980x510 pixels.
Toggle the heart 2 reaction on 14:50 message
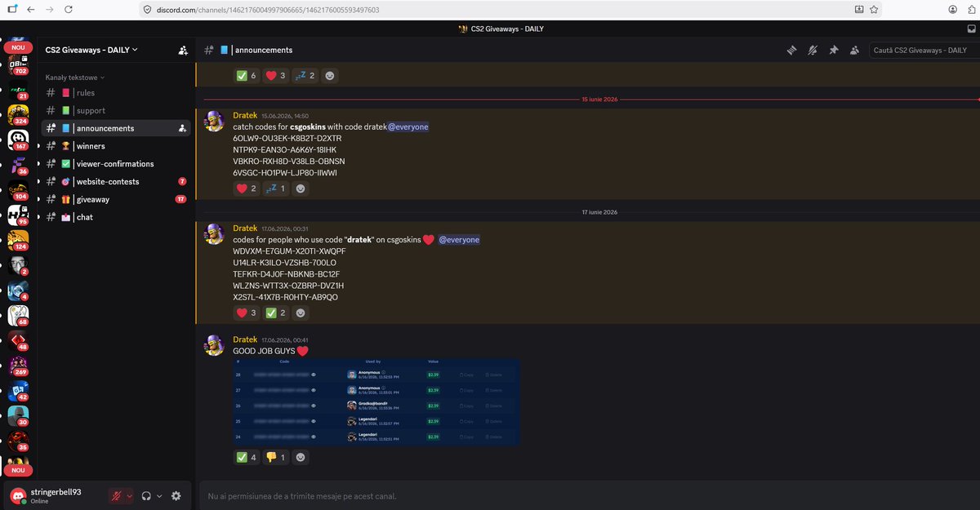tap(246, 188)
